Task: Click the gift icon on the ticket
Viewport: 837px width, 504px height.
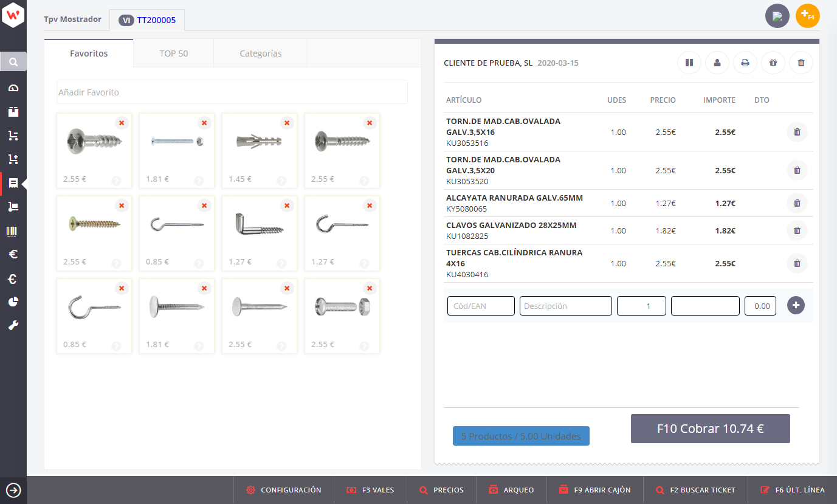Action: [x=773, y=63]
